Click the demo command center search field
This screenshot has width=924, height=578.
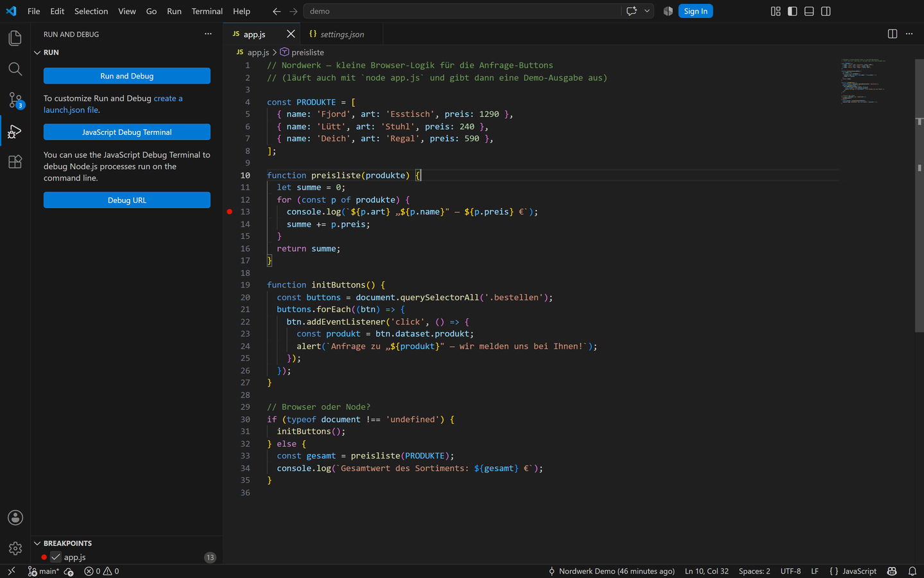(462, 11)
